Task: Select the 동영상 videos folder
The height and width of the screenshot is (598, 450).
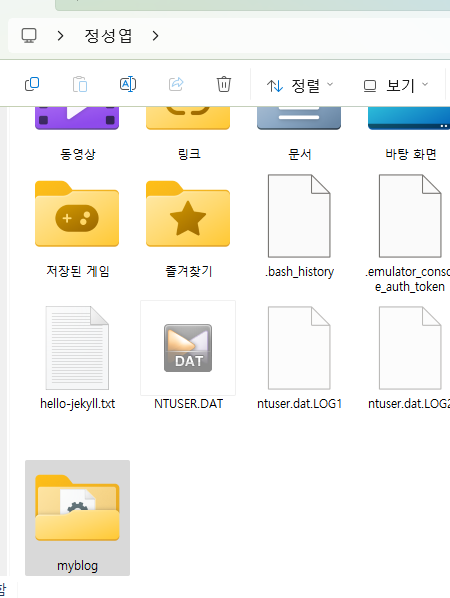Action: point(77,134)
